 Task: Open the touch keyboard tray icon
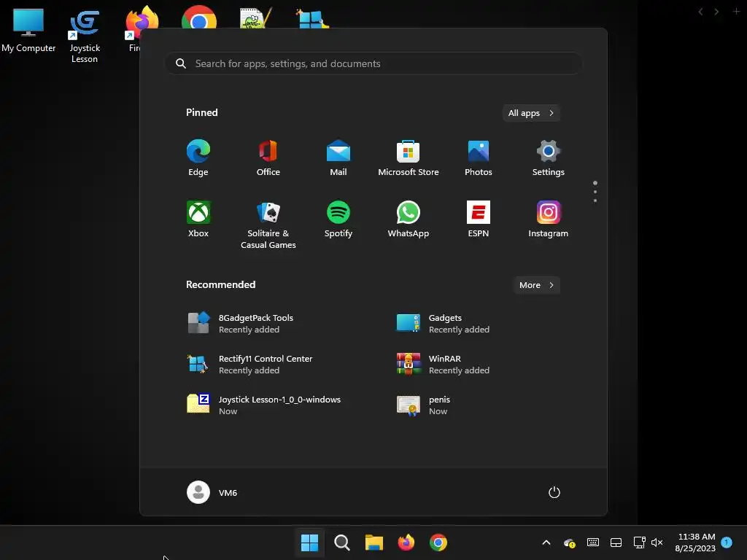[x=592, y=542]
